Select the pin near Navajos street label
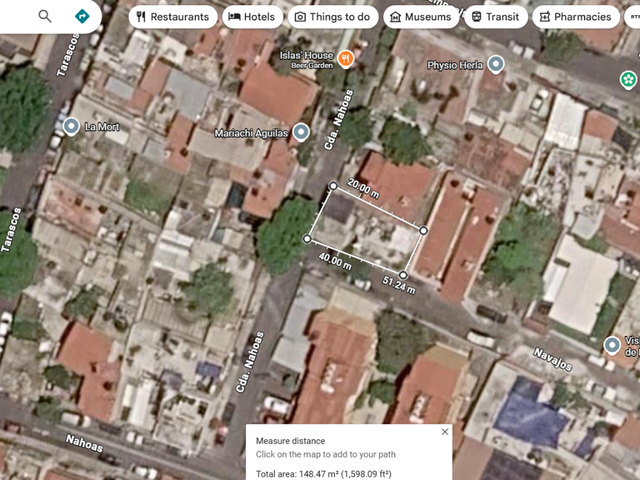Viewport: 640px width, 480px height. point(612,345)
